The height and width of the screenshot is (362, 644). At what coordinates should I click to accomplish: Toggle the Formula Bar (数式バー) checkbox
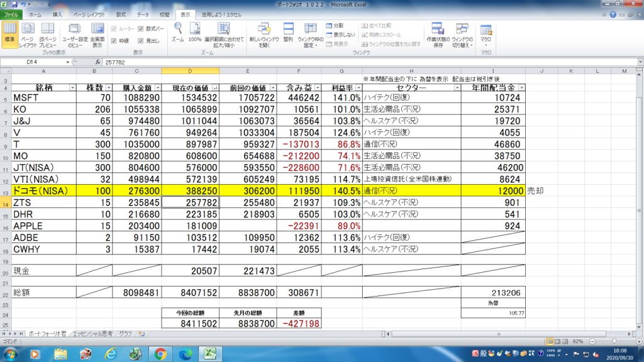[141, 29]
